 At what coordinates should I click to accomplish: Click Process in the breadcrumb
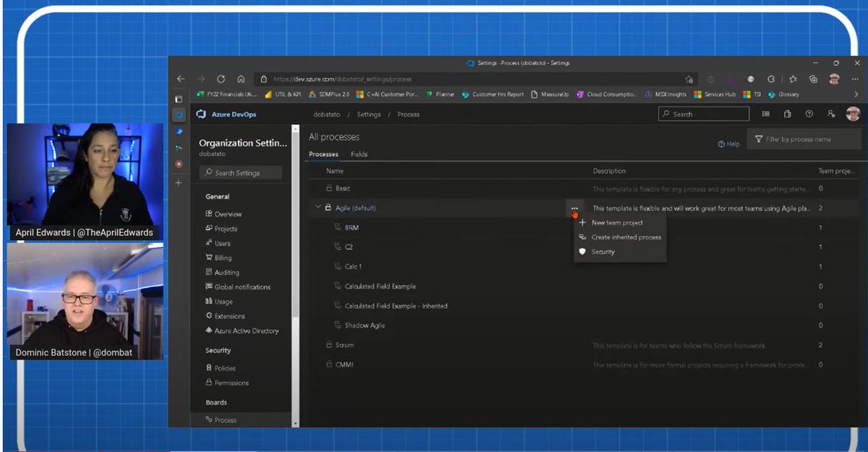pos(408,114)
